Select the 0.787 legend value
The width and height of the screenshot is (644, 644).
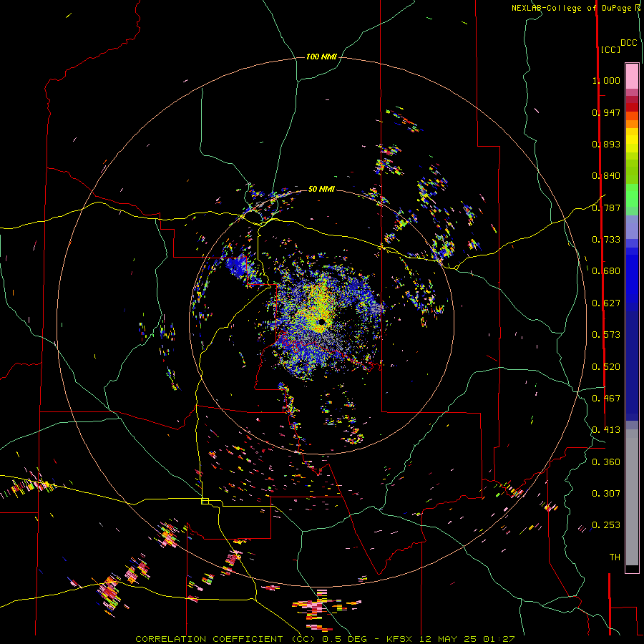606,208
